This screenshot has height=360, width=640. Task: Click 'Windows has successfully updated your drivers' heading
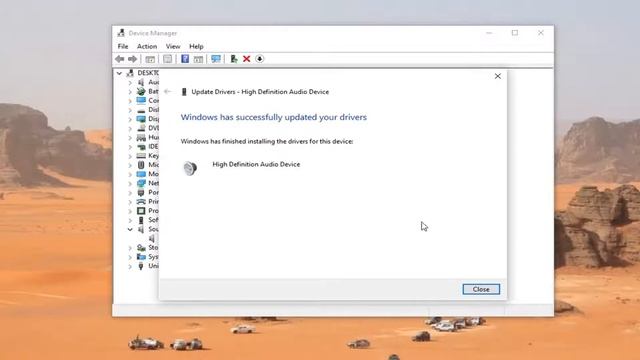click(273, 117)
